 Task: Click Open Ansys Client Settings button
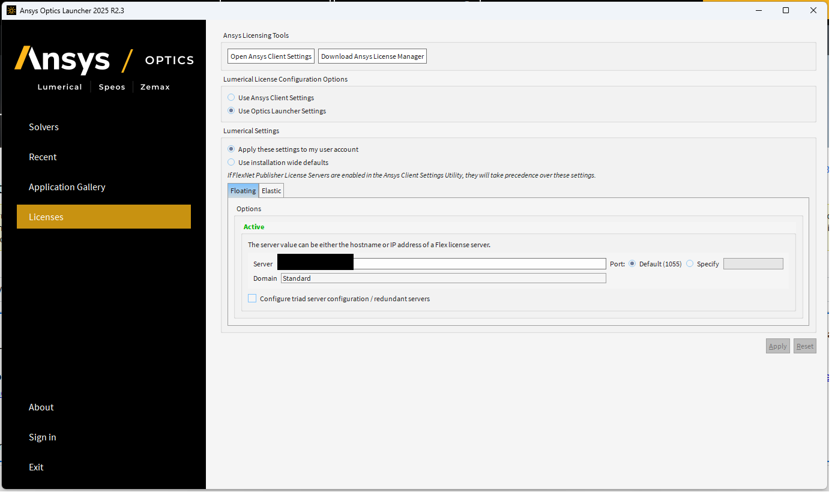(271, 56)
